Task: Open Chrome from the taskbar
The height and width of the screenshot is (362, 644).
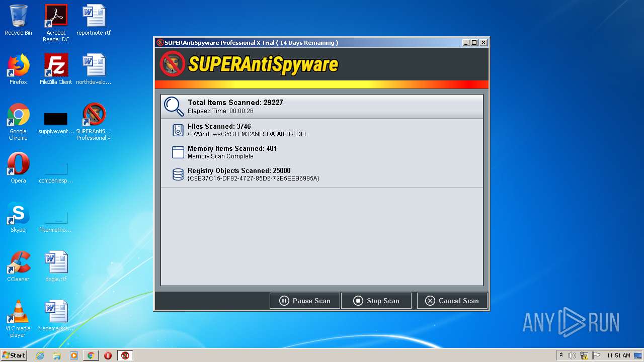Action: point(91,355)
